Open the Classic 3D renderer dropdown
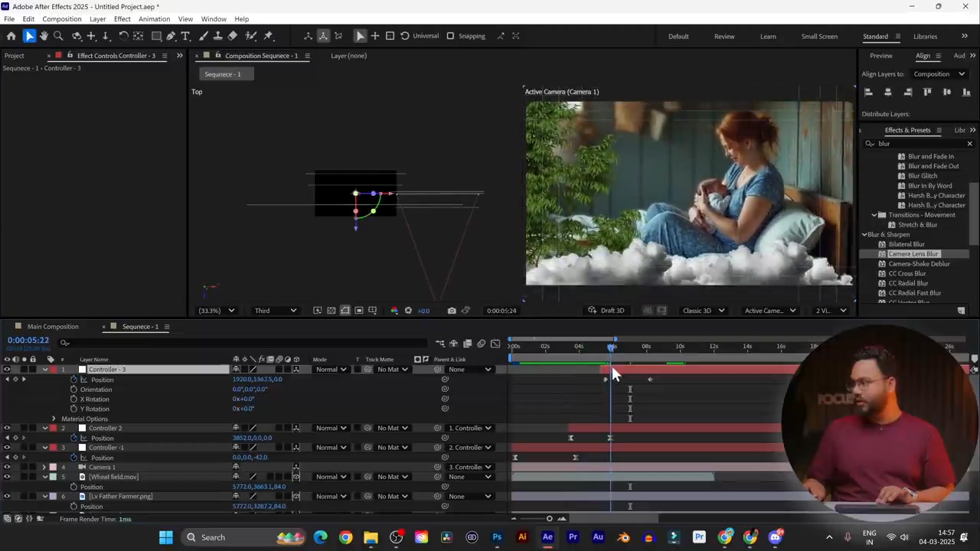The image size is (980, 551). point(704,311)
